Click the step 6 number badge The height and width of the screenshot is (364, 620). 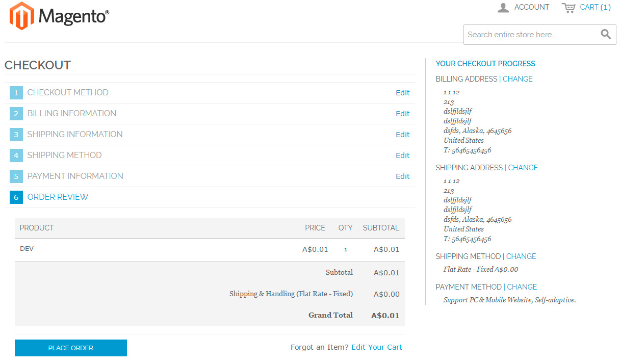click(x=16, y=197)
